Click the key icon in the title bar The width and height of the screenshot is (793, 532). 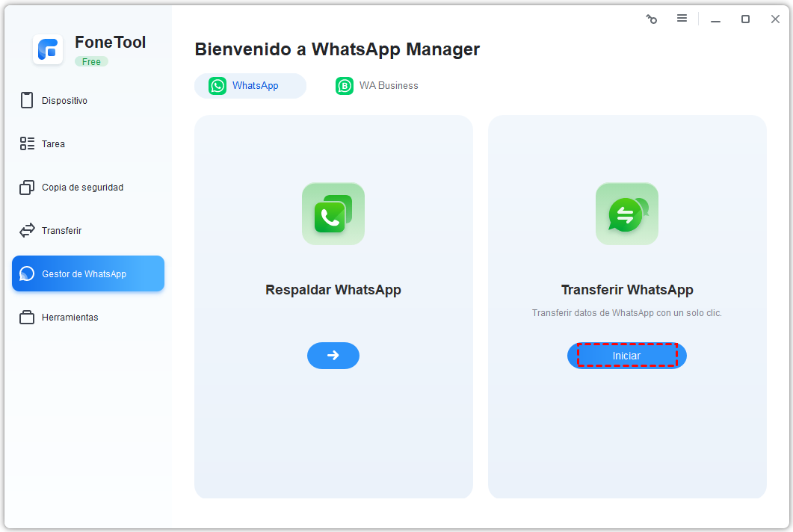tap(652, 19)
